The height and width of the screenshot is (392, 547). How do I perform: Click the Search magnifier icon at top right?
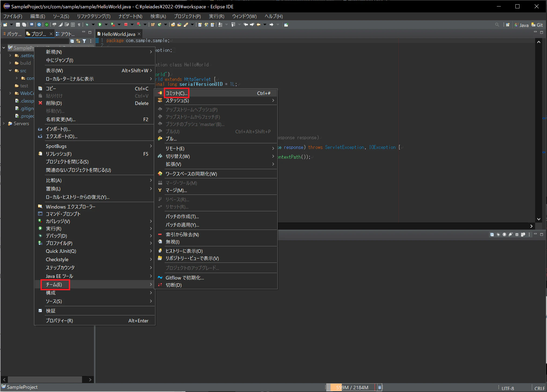tap(497, 25)
